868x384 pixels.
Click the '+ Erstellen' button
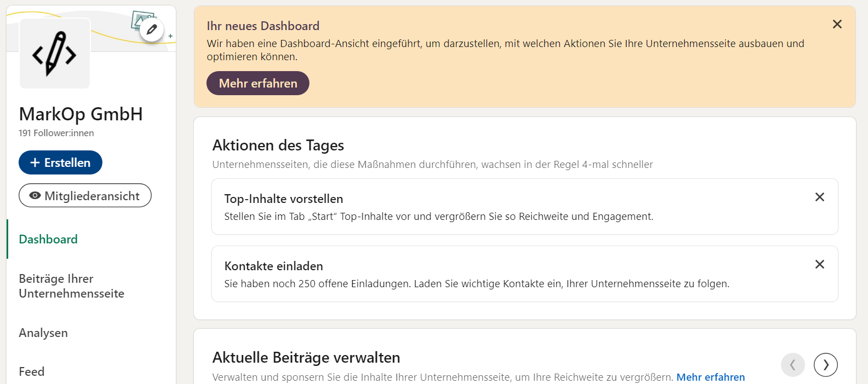coord(60,162)
